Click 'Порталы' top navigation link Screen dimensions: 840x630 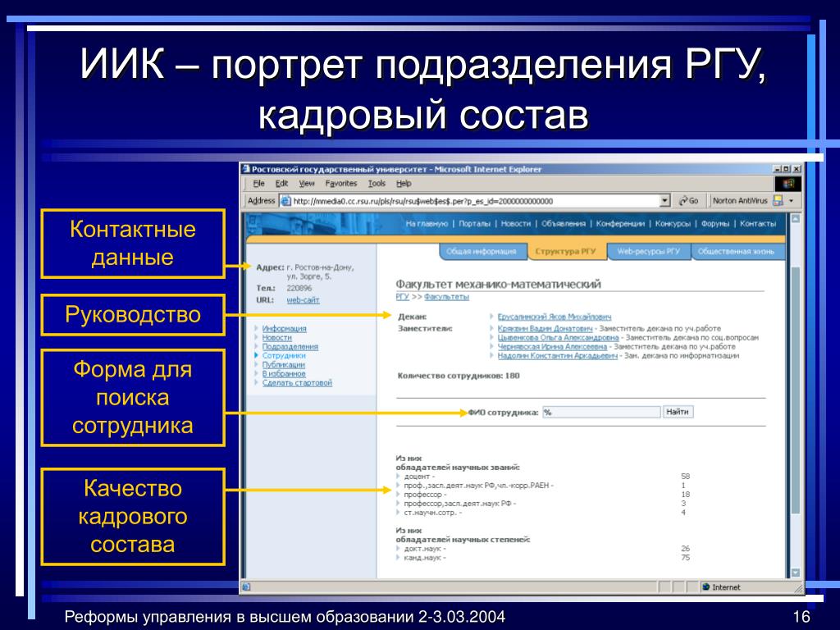[474, 223]
